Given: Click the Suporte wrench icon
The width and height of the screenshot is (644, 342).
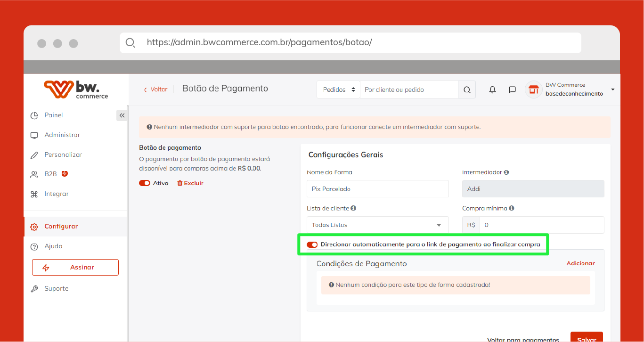Looking at the screenshot, I should (34, 289).
